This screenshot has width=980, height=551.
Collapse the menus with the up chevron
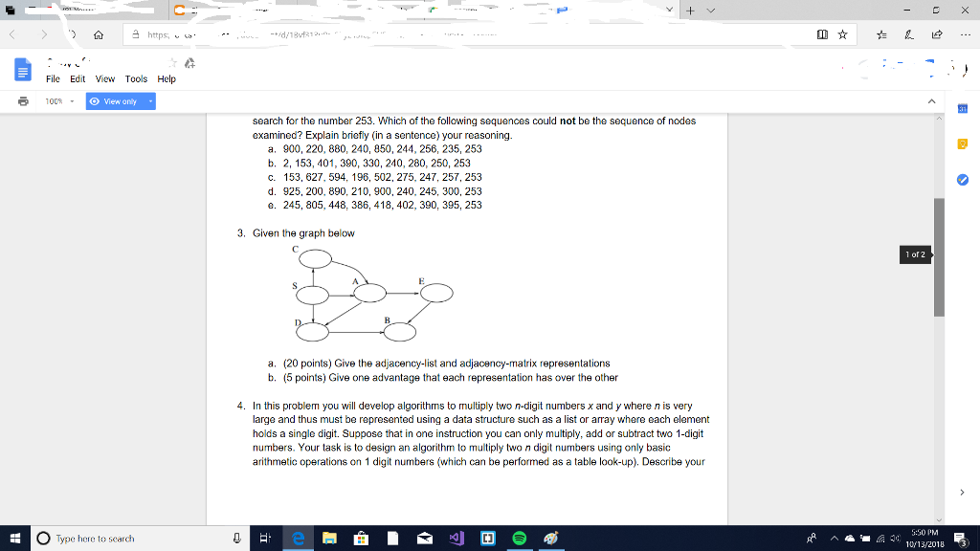click(x=931, y=101)
